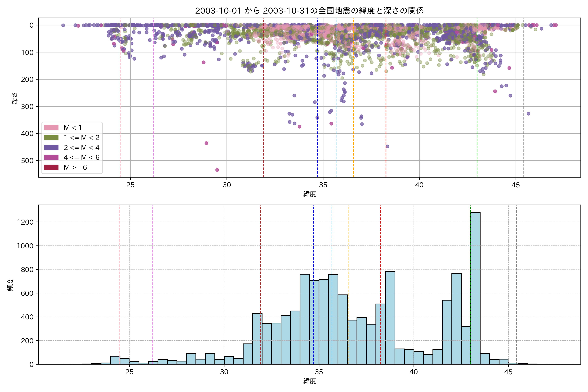Click the 頻度 y-axis label
The image size is (588, 392).
pos(10,285)
